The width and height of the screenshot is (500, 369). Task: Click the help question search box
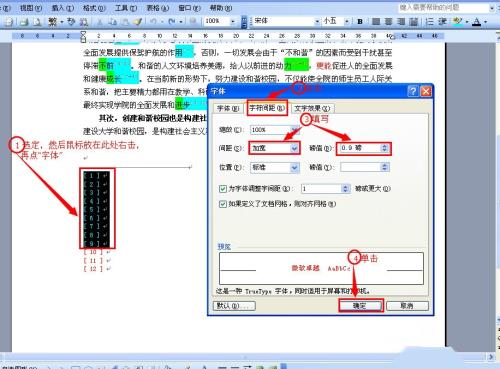[444, 8]
